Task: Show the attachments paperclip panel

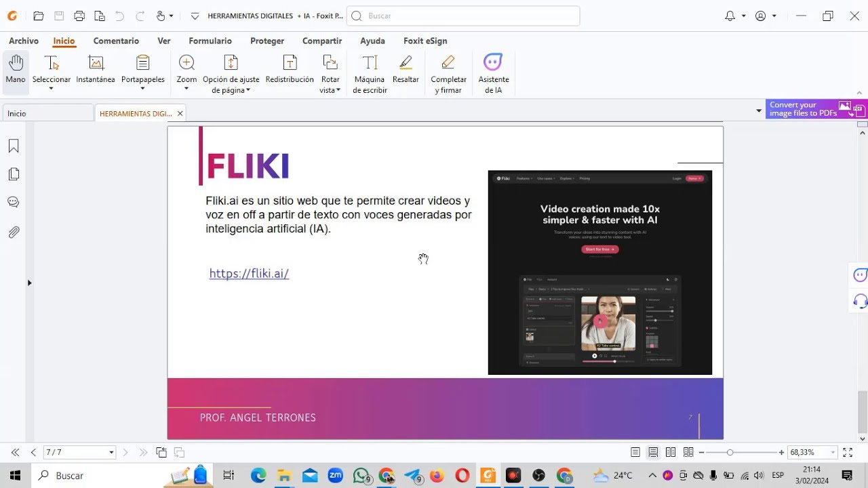Action: coord(14,232)
